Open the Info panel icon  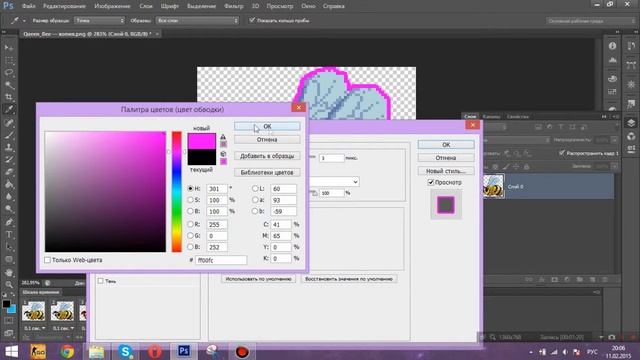[612, 46]
